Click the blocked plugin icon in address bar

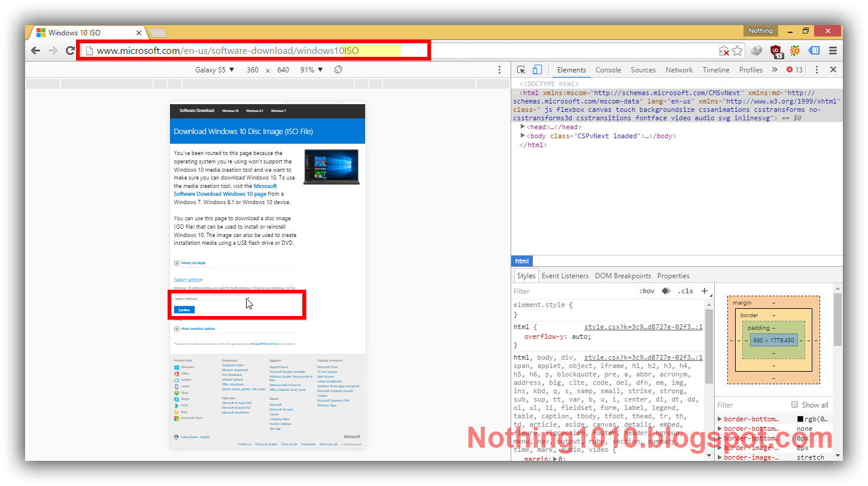pos(724,51)
